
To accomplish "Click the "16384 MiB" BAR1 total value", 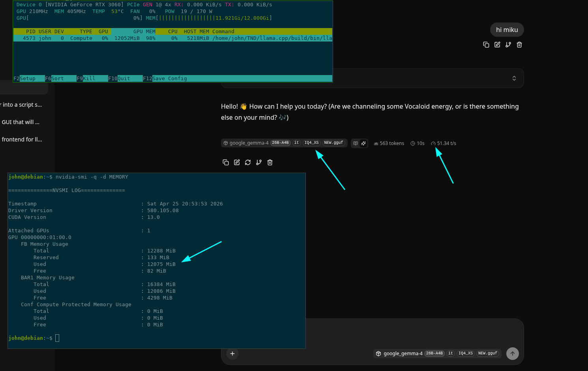I will (x=161, y=284).
